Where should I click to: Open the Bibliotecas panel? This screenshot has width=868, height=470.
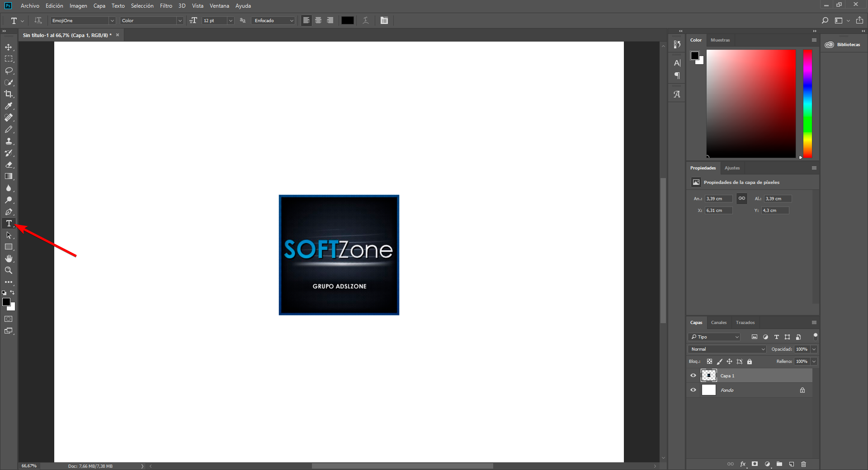click(x=843, y=45)
